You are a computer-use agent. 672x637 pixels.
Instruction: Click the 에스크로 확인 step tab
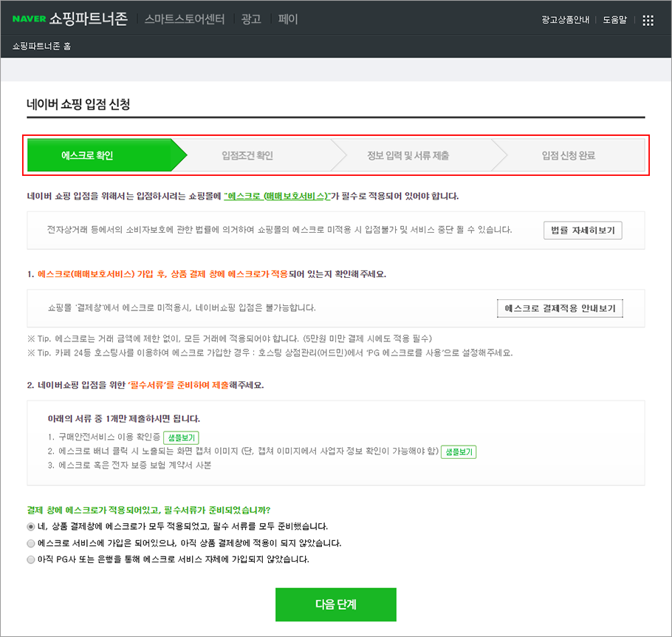[x=107, y=155]
